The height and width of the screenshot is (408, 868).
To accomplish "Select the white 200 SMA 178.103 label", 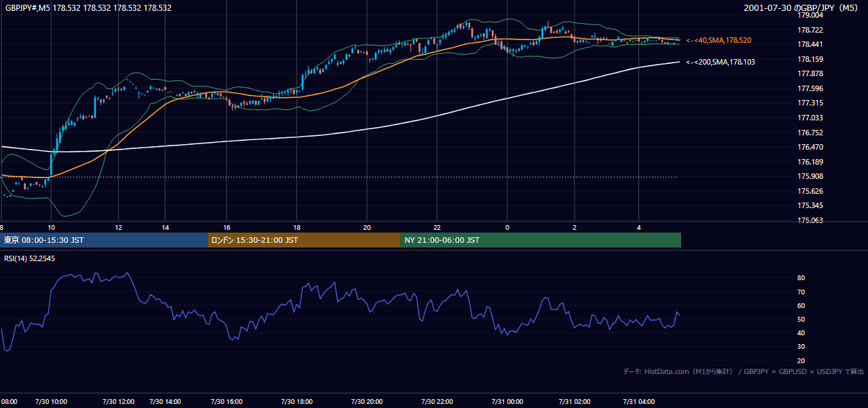I will click(720, 62).
